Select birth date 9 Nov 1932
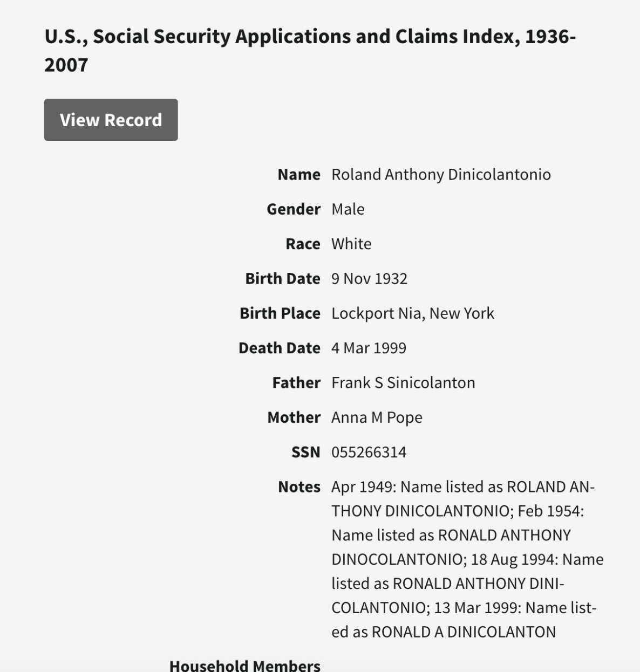Image resolution: width=640 pixels, height=672 pixels. pos(369,279)
